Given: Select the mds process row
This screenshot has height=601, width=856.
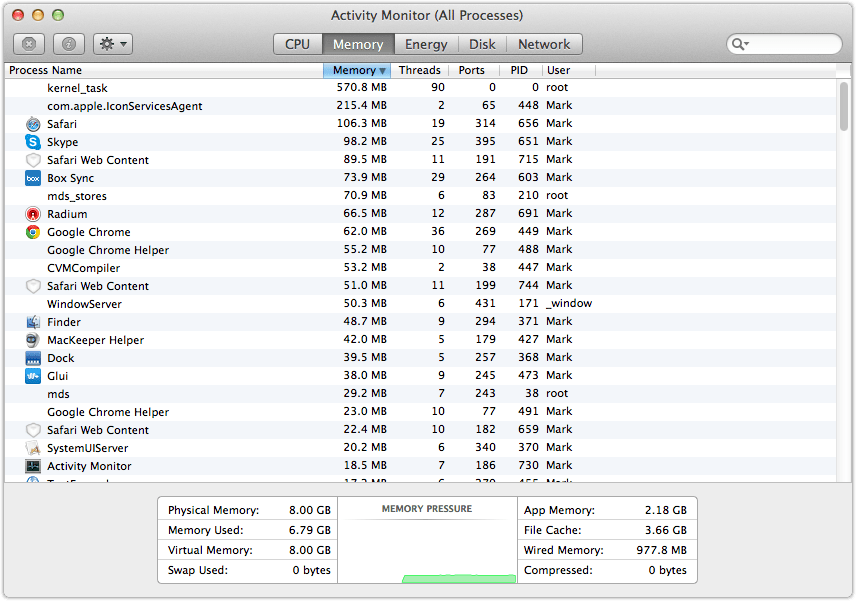Looking at the screenshot, I should pyautogui.click(x=420, y=394).
